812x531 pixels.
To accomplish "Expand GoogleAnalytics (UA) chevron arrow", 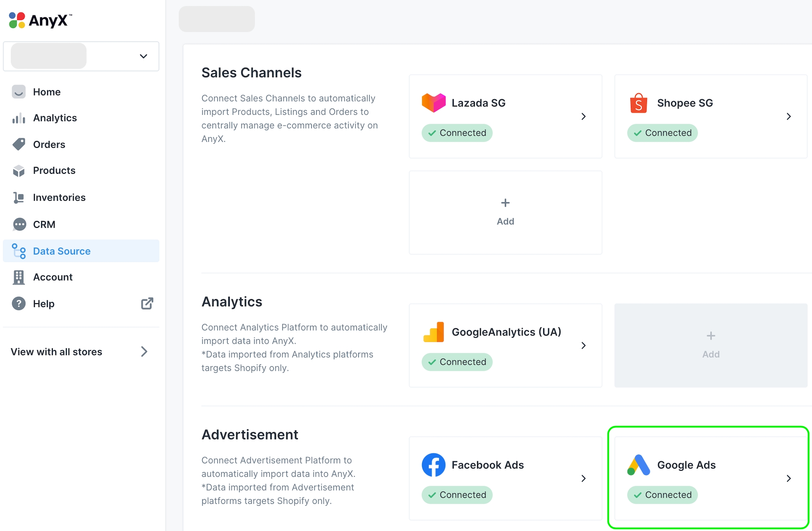I will tap(583, 346).
